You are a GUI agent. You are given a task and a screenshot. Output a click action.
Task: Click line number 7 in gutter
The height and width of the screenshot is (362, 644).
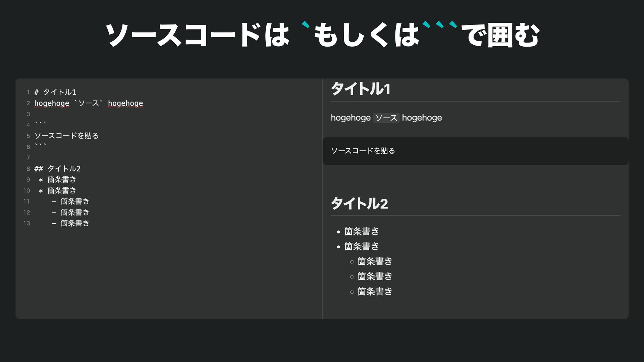click(28, 158)
